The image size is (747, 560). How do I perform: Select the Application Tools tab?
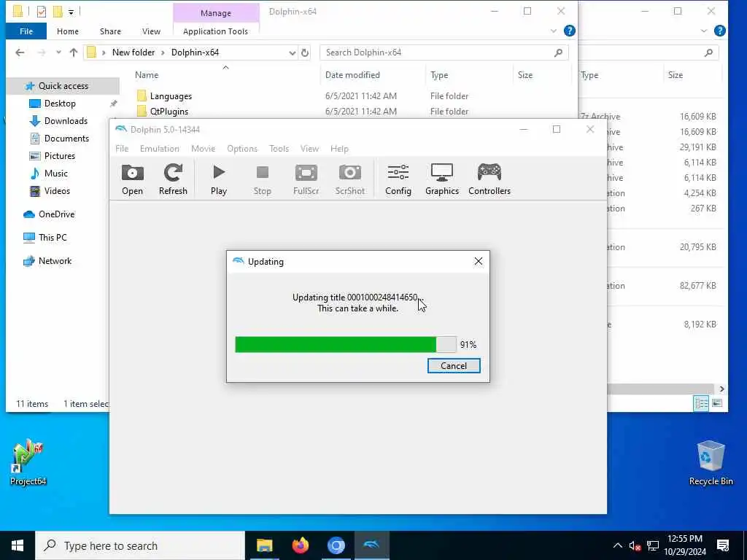(x=215, y=31)
